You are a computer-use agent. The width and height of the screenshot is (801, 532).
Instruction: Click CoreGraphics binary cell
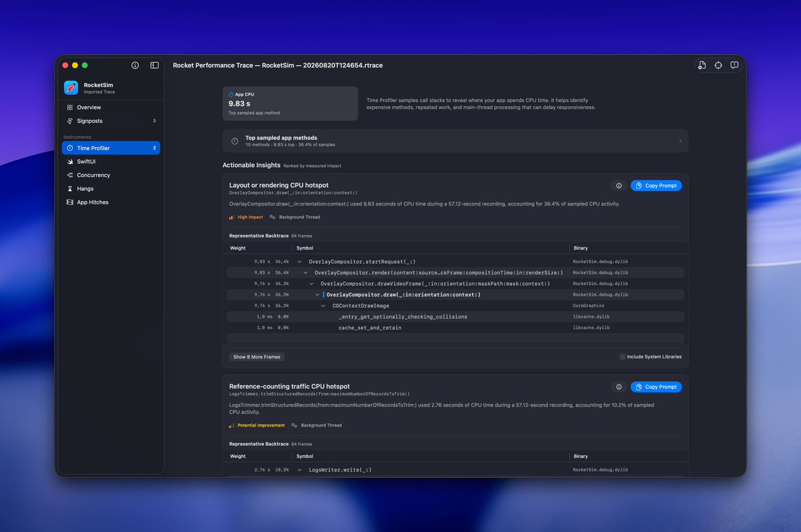(x=588, y=306)
